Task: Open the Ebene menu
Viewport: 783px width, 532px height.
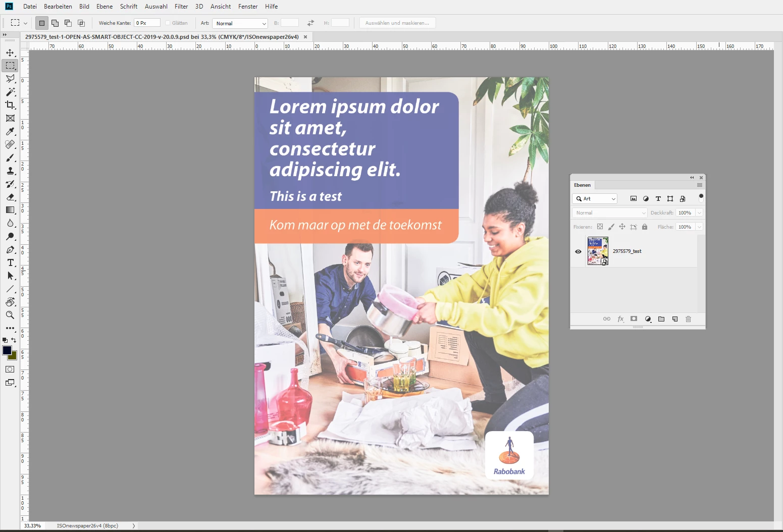Action: 105,7
